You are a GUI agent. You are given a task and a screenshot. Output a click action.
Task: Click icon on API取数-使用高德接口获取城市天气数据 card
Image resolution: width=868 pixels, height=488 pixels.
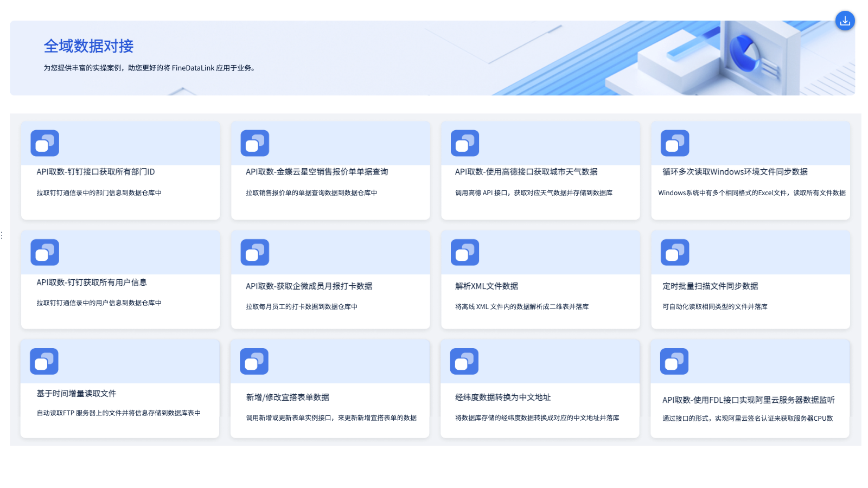click(x=465, y=143)
